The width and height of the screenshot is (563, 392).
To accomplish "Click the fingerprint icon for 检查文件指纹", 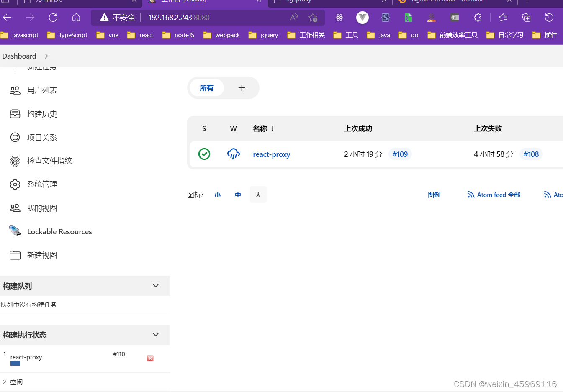I will coord(15,161).
